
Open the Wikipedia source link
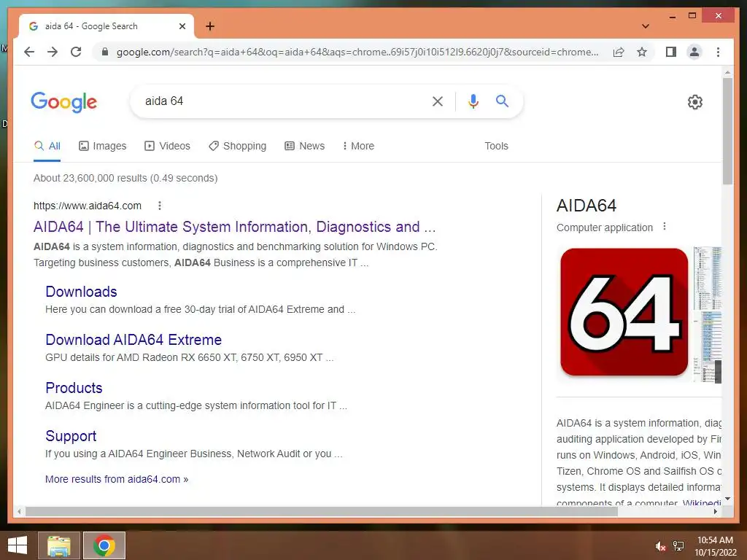click(702, 503)
